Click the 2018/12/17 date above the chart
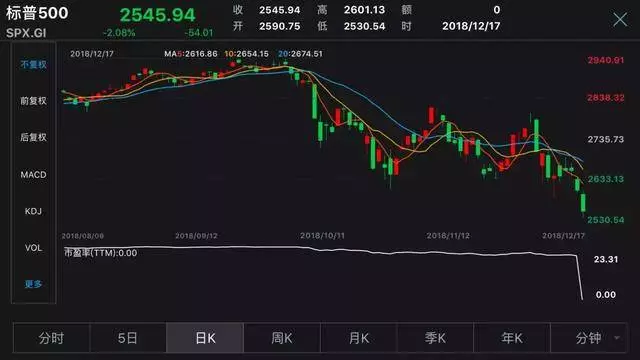The height and width of the screenshot is (360, 640). coord(92,54)
